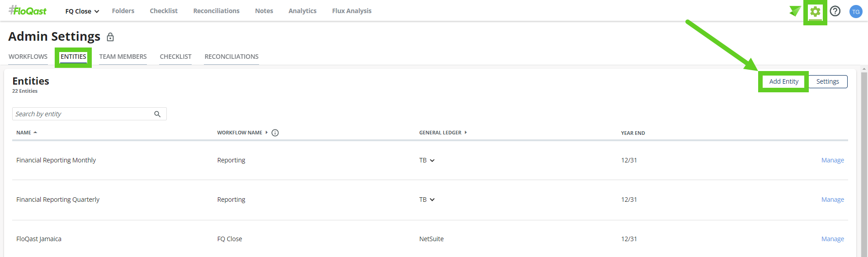868x257 pixels.
Task: Open Manage link for FloQast Jamaica
Action: [x=832, y=239]
